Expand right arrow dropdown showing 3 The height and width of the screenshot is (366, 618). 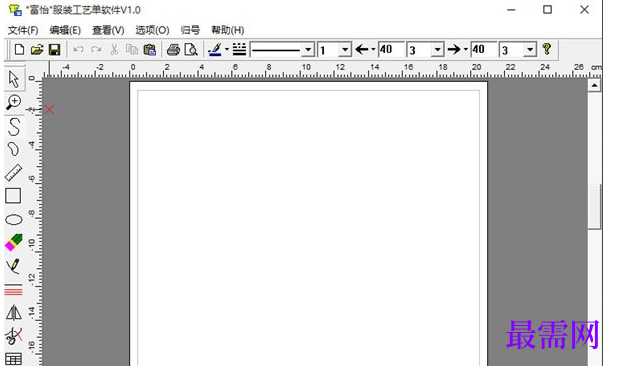(530, 50)
